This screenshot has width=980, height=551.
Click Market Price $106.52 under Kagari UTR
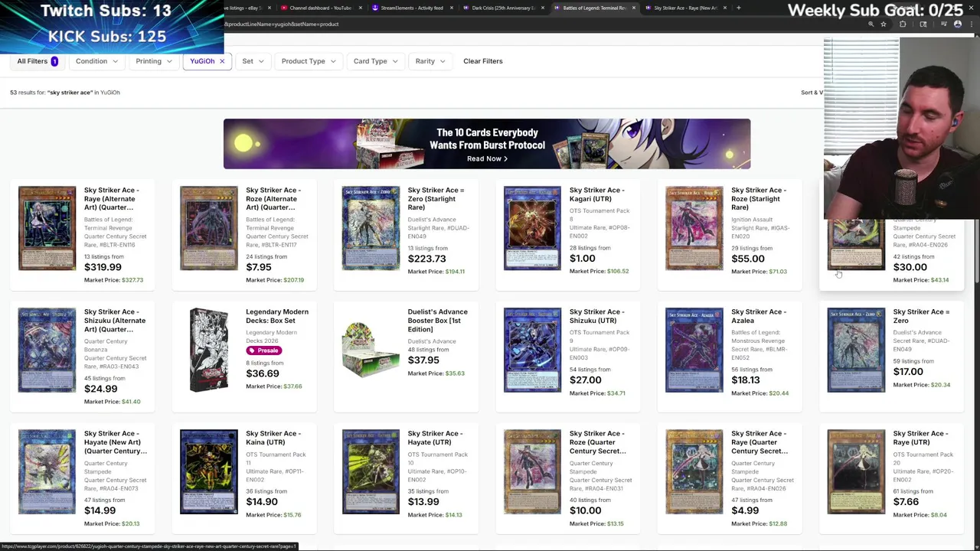(599, 271)
